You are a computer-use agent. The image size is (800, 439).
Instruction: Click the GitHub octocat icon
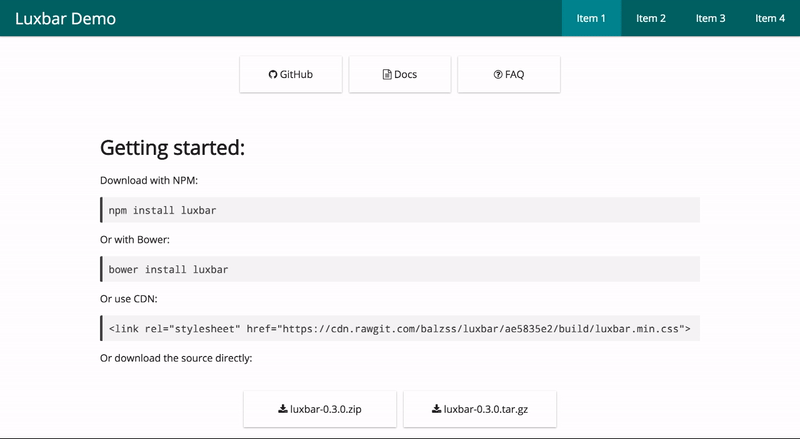point(273,75)
